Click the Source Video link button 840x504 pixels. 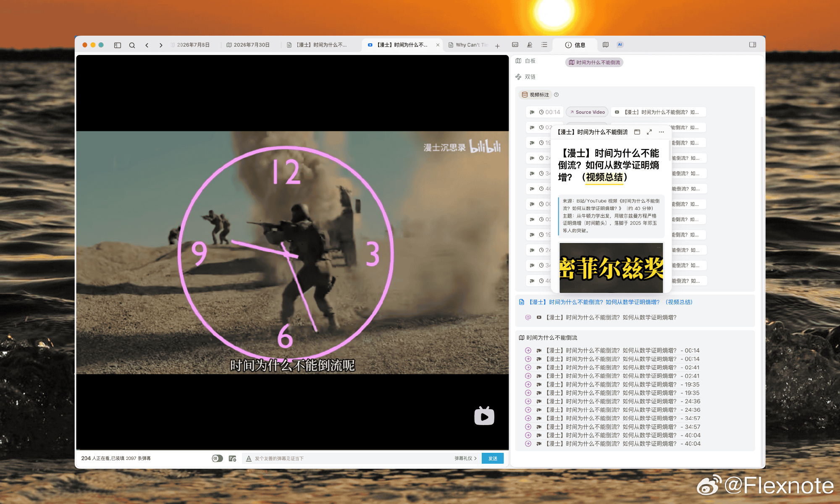587,112
